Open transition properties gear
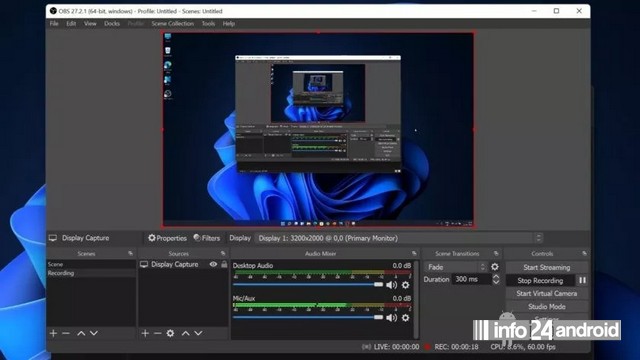This screenshot has width=640, height=360. click(495, 267)
